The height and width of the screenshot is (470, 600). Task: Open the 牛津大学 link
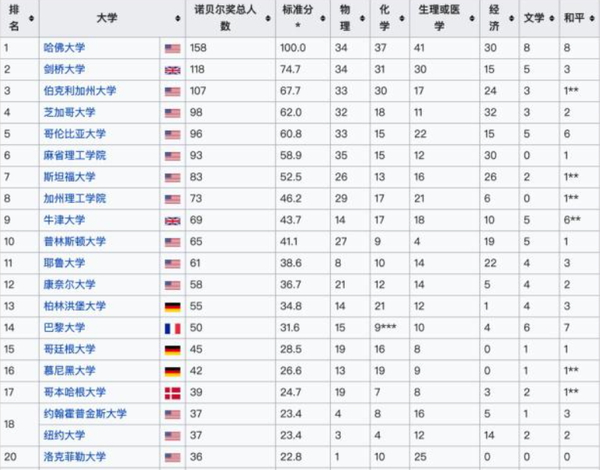(x=64, y=220)
